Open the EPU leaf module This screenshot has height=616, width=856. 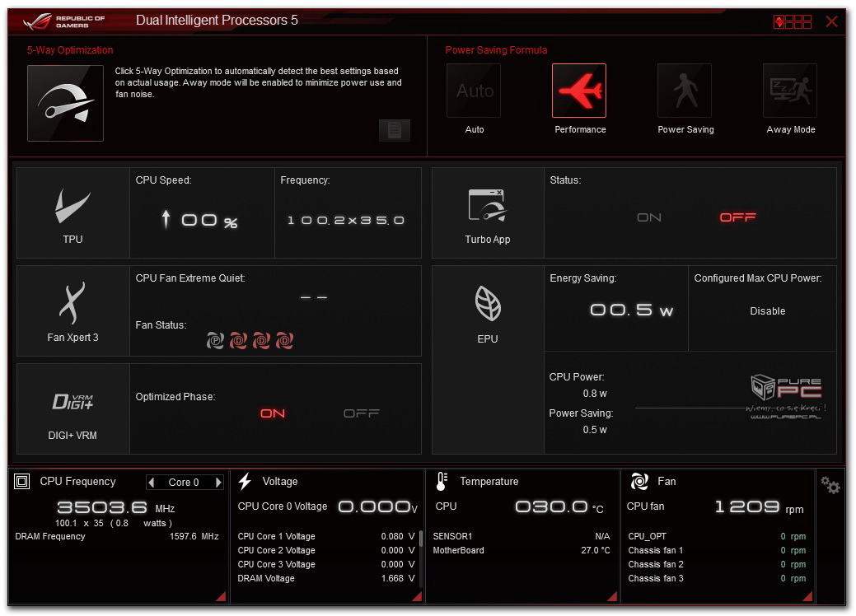(488, 360)
